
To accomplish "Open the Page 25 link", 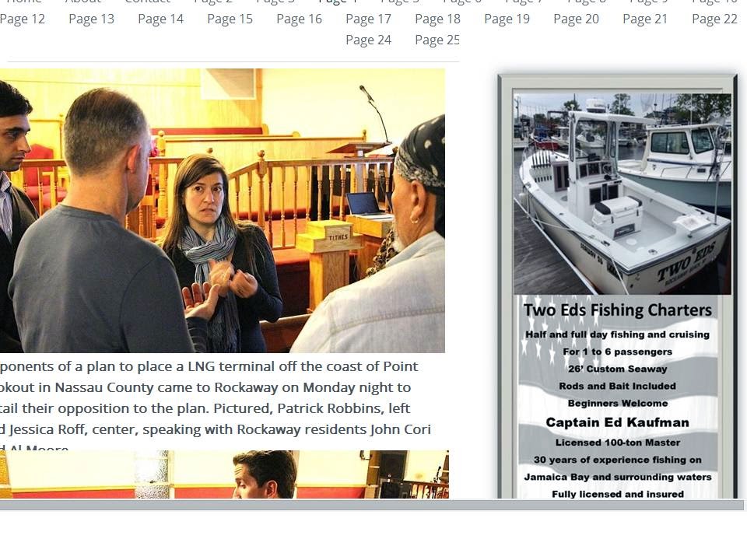I will [x=437, y=40].
